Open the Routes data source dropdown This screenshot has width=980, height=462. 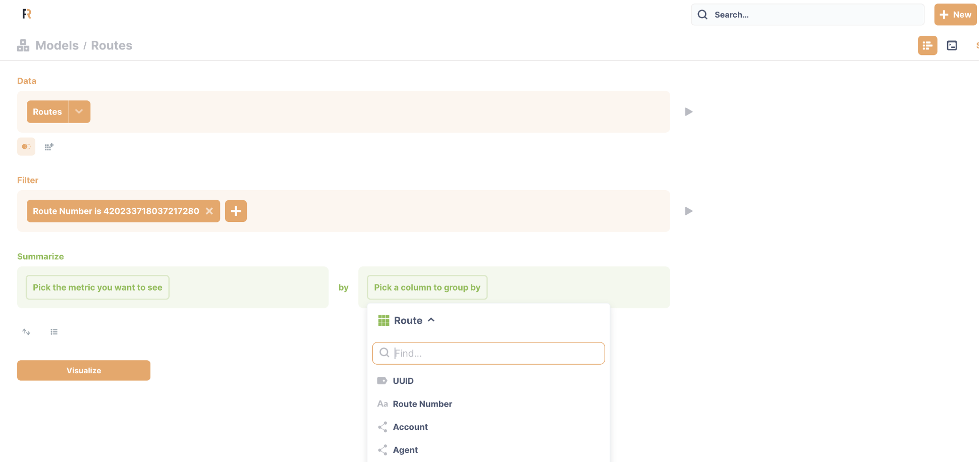(x=79, y=112)
